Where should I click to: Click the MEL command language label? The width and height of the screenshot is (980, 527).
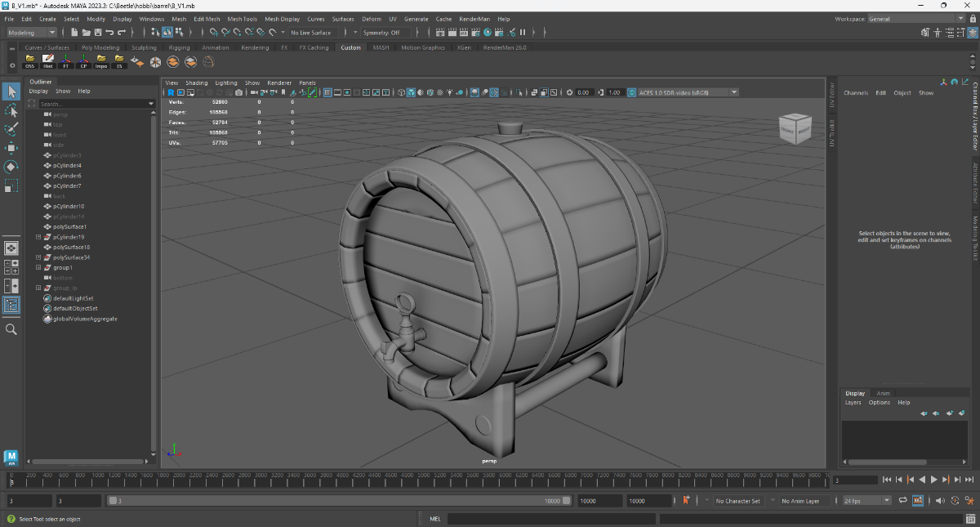[434, 518]
